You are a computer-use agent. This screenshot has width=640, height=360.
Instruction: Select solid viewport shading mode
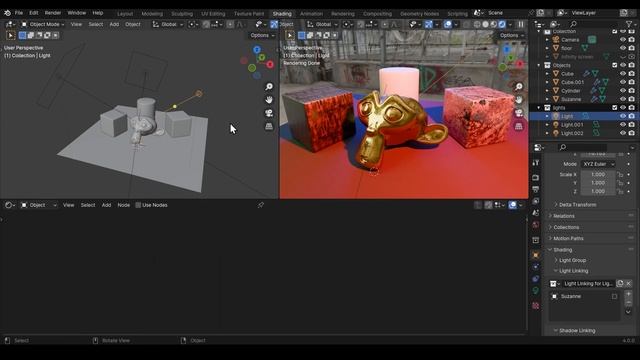click(485, 24)
